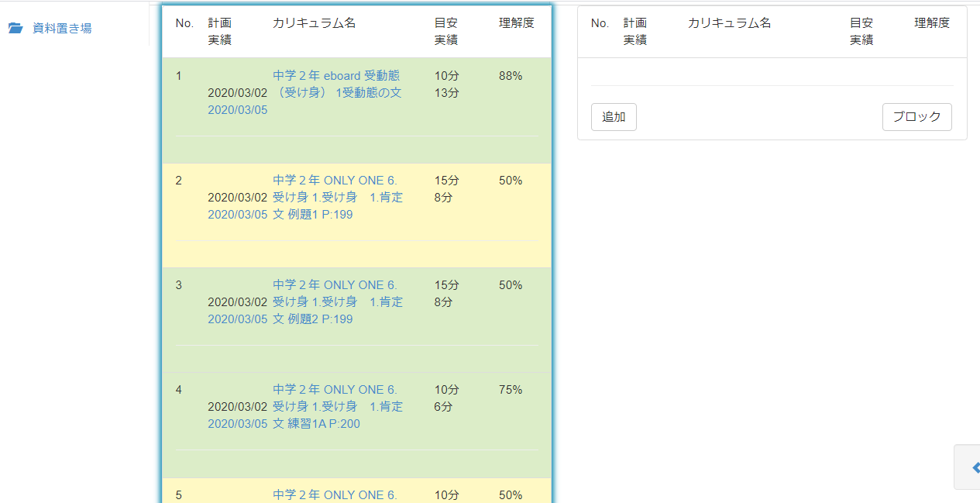980x503 pixels.
Task: Click row number 5 in left table
Action: click(179, 494)
